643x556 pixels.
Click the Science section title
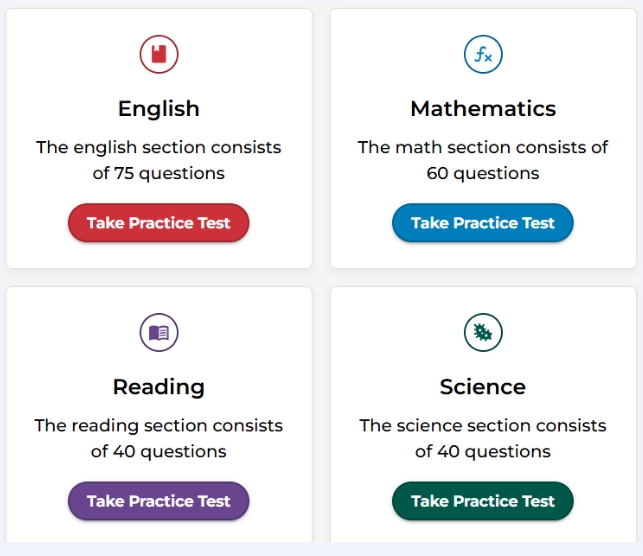(x=483, y=386)
